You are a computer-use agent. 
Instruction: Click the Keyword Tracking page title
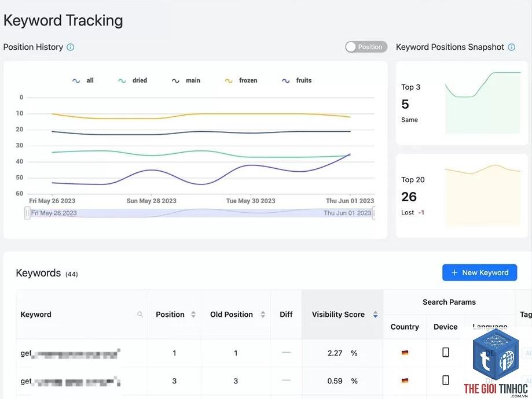pos(63,20)
